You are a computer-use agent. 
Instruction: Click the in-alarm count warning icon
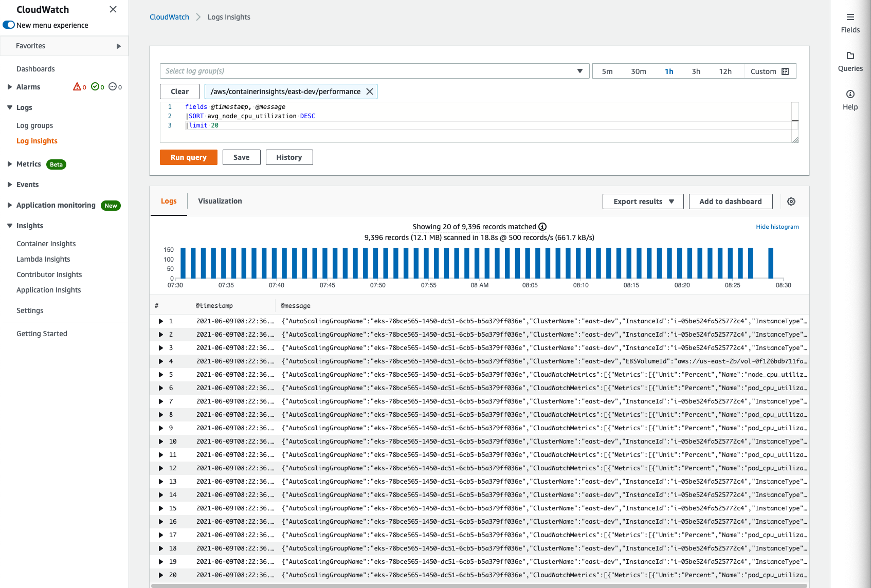click(77, 87)
